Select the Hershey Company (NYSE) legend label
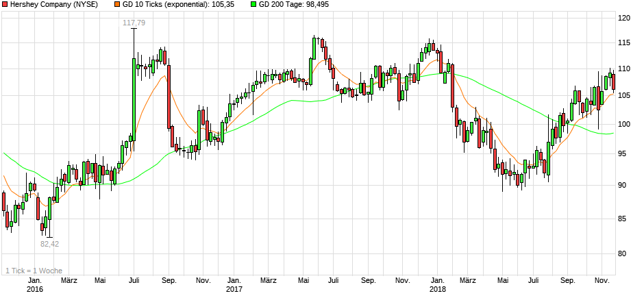Screen dimensions: 644x298 53,5
